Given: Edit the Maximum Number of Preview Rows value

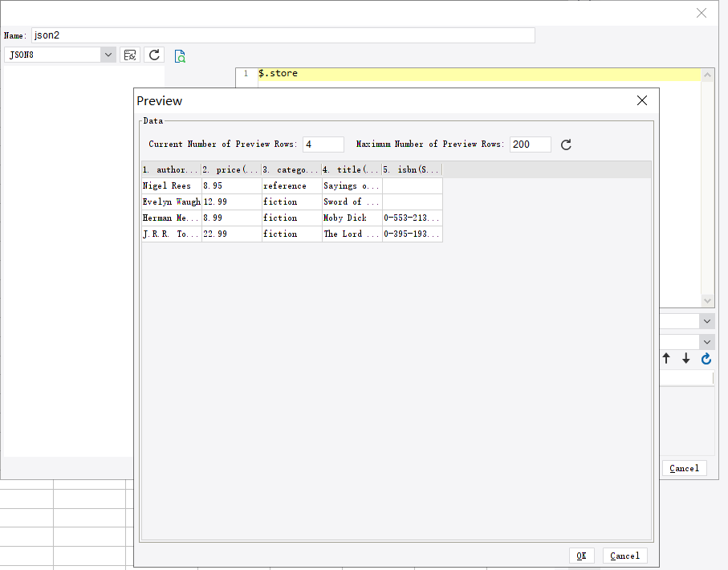Looking at the screenshot, I should click(531, 144).
